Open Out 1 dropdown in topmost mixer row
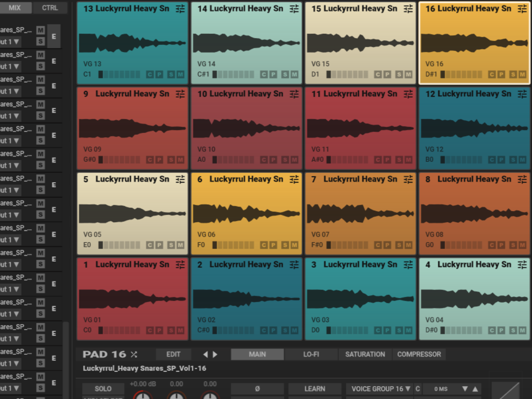 point(10,42)
